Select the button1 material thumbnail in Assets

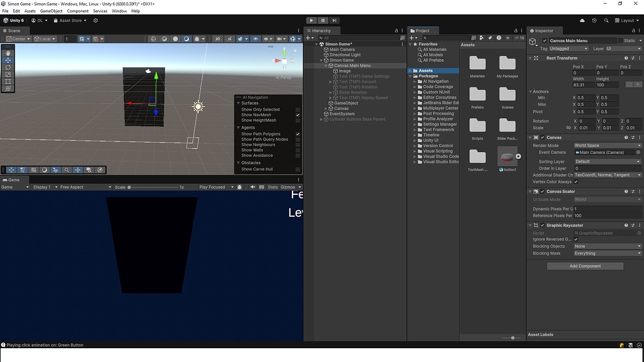pyautogui.click(x=508, y=156)
